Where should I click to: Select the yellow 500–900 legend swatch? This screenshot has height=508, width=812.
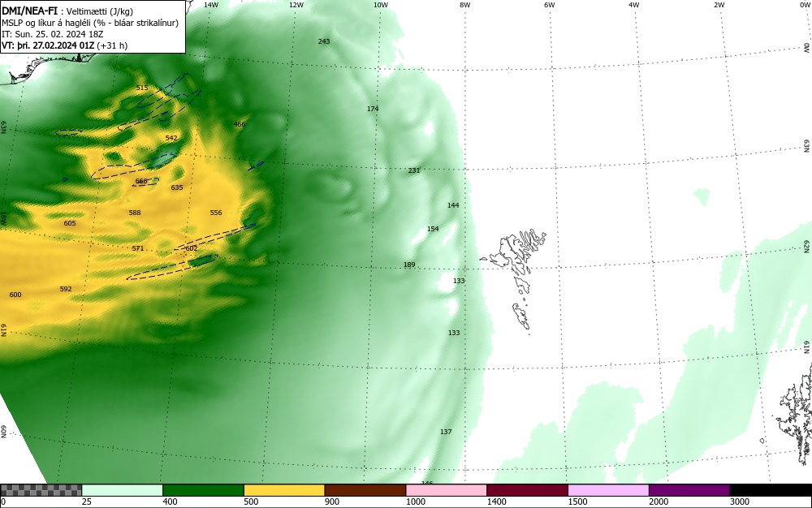(x=284, y=490)
